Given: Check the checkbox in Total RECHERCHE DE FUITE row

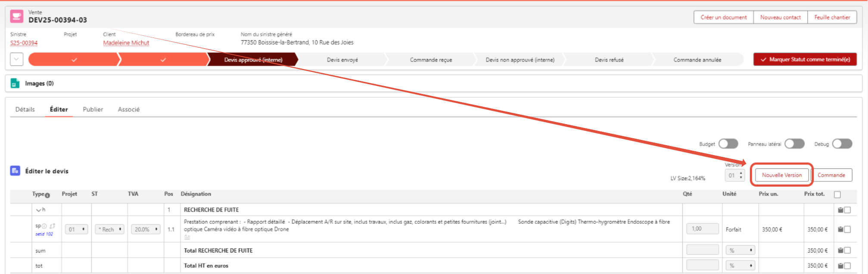Looking at the screenshot, I should pyautogui.click(x=847, y=250).
